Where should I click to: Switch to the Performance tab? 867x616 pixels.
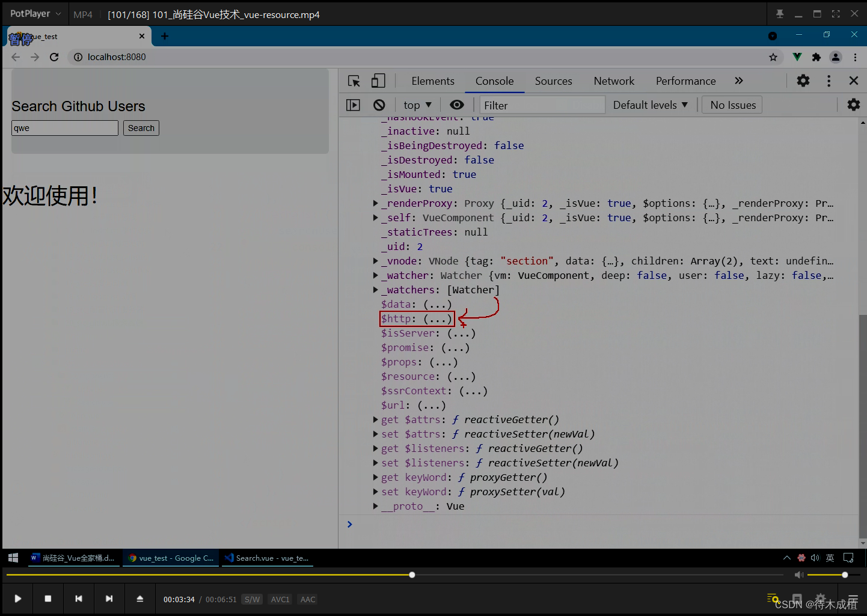(x=686, y=81)
